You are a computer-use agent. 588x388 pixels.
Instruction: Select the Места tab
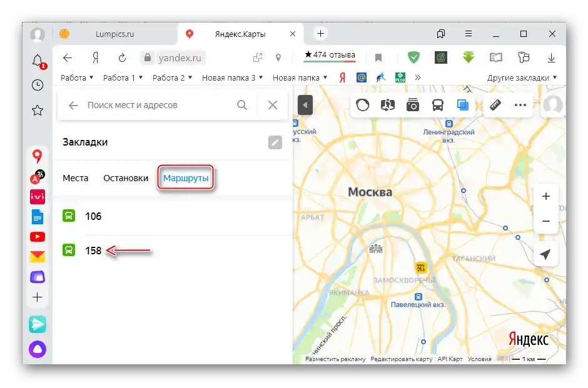coord(75,178)
